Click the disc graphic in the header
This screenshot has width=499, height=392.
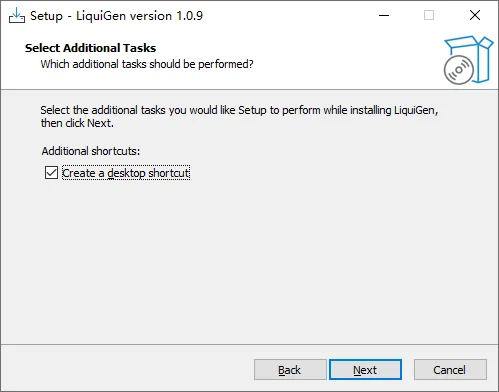459,70
